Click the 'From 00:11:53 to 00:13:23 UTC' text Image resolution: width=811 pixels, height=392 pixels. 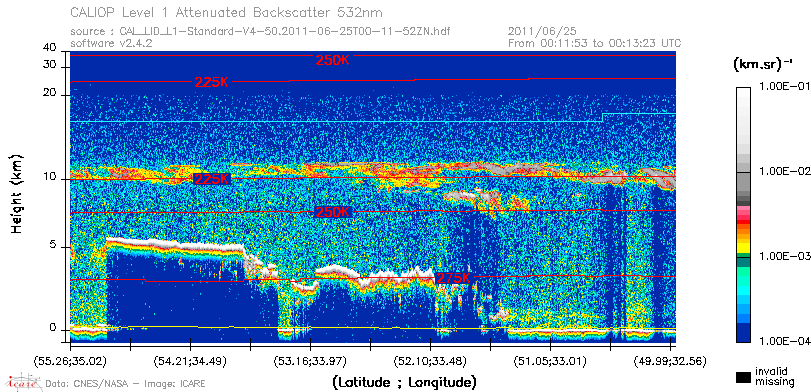coord(594,43)
